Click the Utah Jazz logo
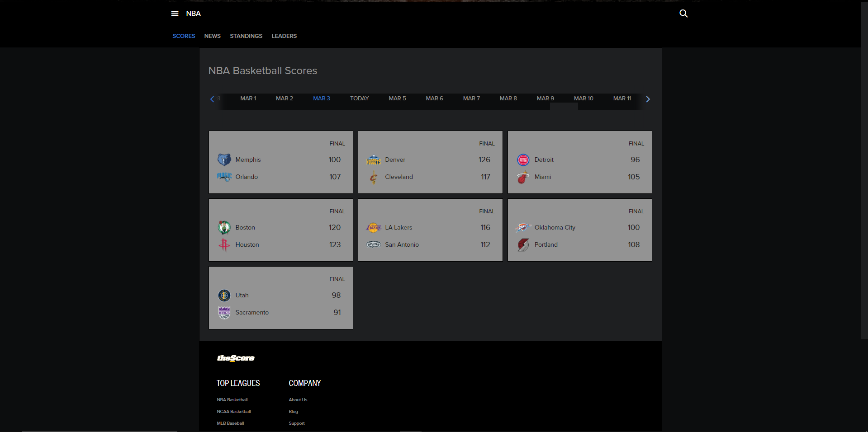868x432 pixels. (224, 295)
